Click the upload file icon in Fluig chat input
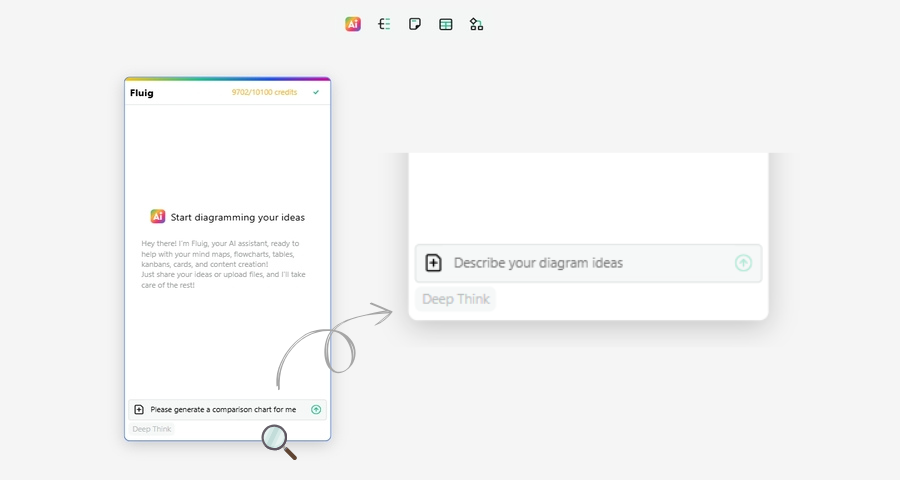Image resolution: width=900 pixels, height=480 pixels. pyautogui.click(x=139, y=409)
